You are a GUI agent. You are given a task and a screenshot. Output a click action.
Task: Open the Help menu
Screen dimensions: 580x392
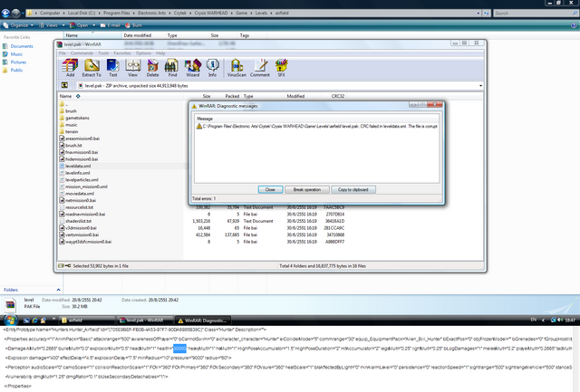coord(160,53)
